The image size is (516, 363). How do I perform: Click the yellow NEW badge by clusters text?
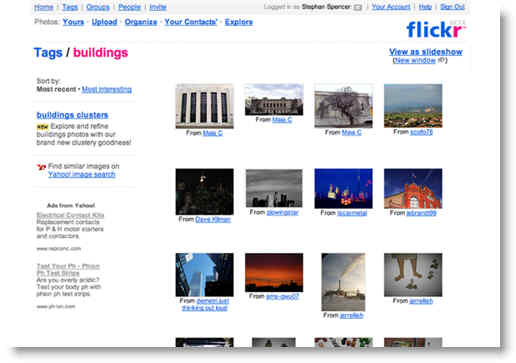pos(42,127)
